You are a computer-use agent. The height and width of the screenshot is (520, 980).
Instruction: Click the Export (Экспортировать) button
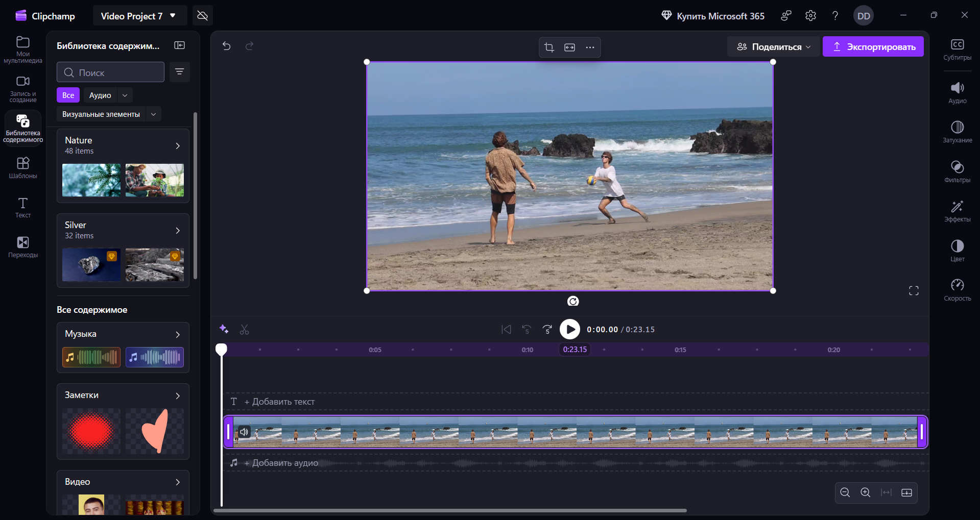pos(873,47)
